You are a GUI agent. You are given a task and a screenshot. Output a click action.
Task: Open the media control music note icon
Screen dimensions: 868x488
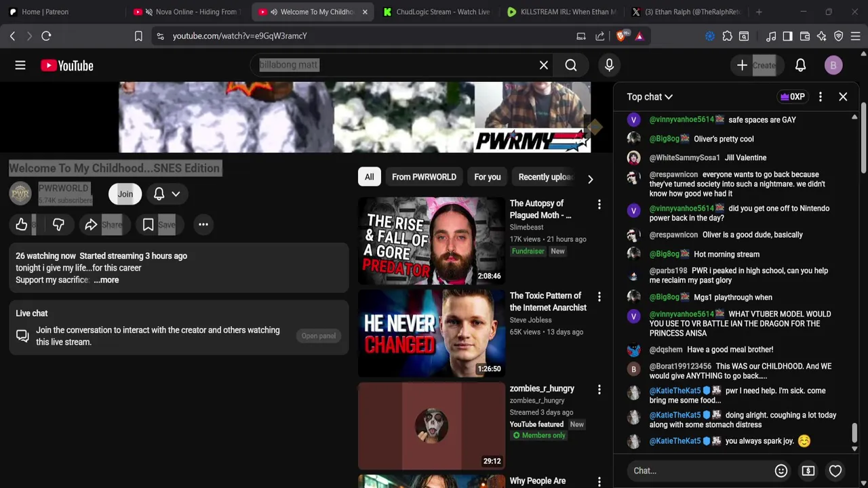(771, 36)
